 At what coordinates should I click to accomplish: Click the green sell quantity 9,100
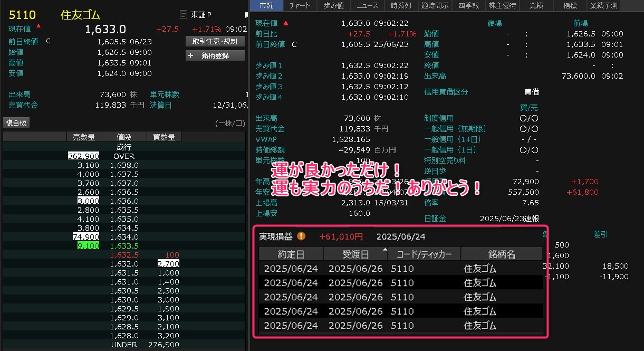click(x=88, y=246)
